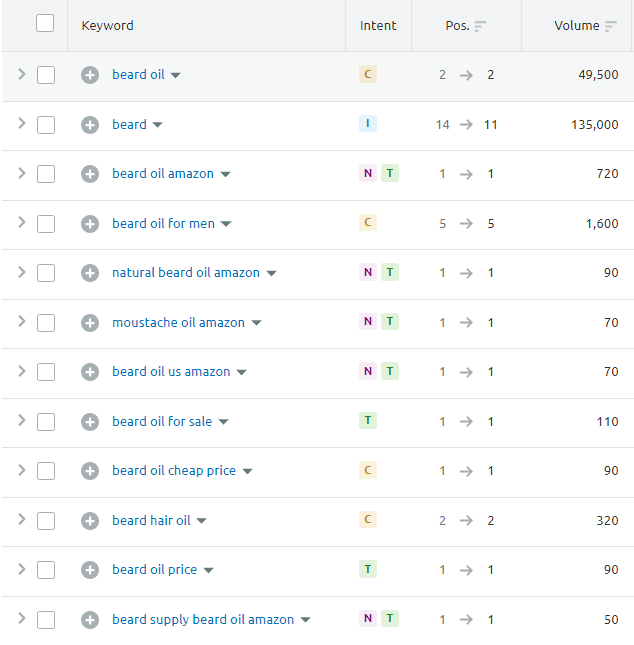The width and height of the screenshot is (634, 645).
Task: Click the plus icon beside "beard oil"
Action: pyautogui.click(x=90, y=75)
